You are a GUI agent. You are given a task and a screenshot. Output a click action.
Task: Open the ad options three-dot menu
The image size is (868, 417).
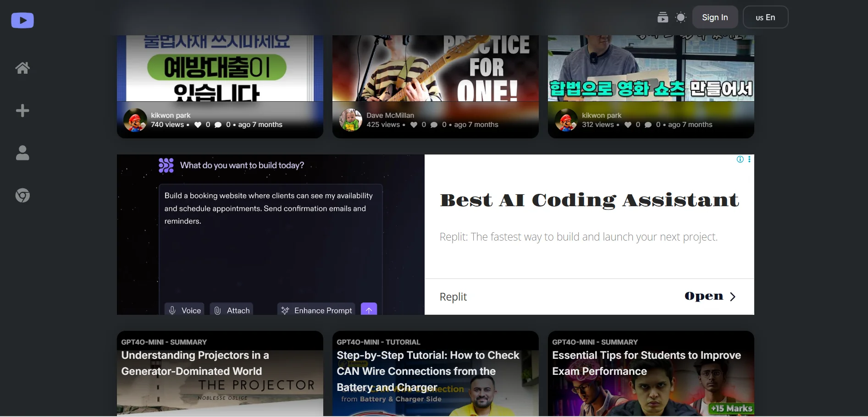[749, 159]
